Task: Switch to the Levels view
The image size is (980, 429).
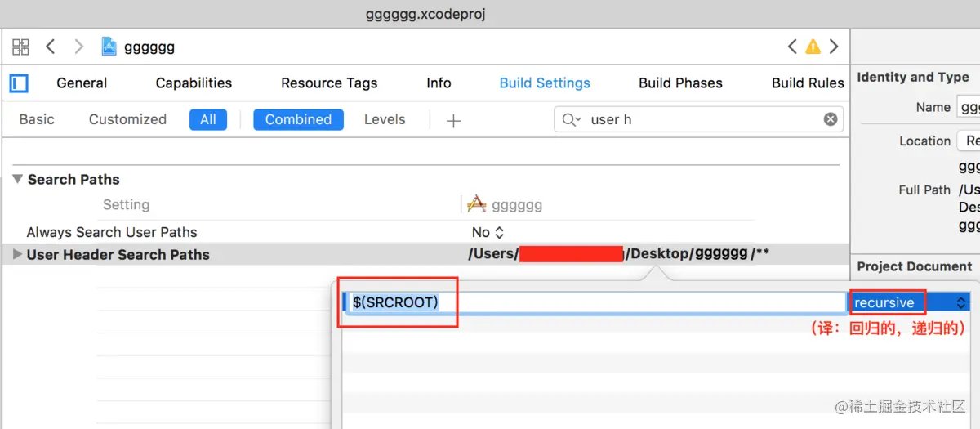Action: (385, 119)
